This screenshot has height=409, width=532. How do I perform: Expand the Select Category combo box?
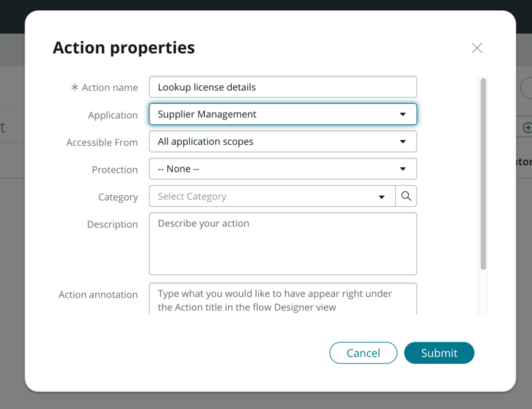(x=272, y=197)
